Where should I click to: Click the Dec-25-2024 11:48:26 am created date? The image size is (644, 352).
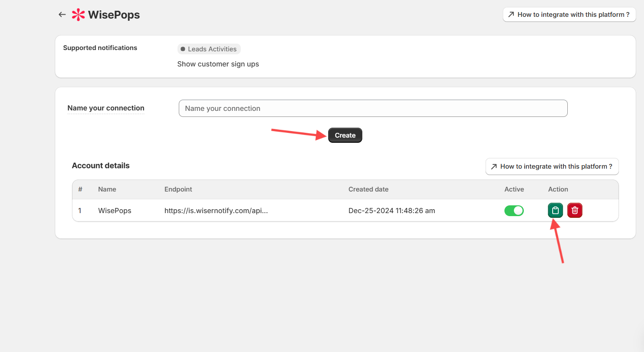(392, 211)
